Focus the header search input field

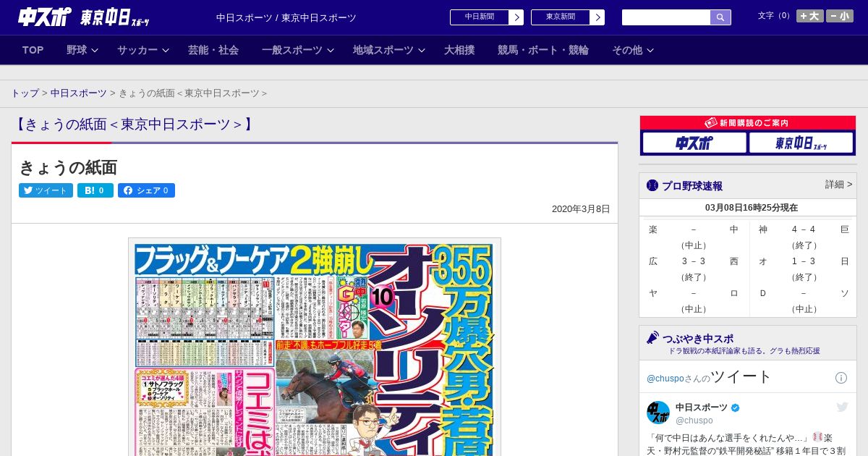tap(666, 17)
